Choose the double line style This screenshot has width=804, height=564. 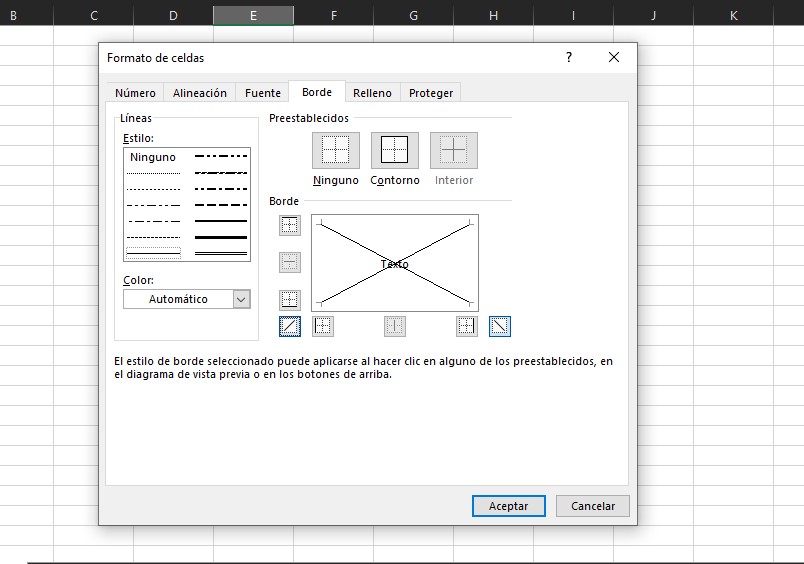click(220, 254)
